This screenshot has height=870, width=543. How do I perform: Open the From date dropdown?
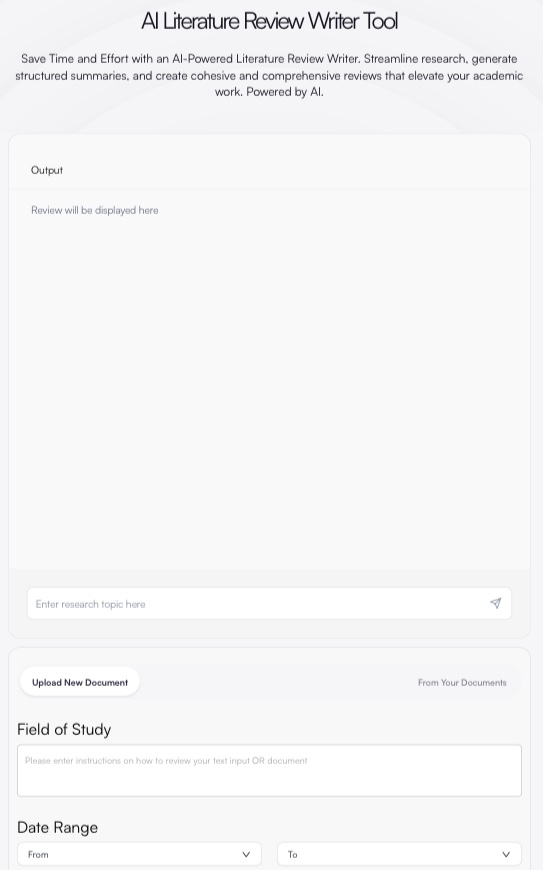tap(139, 854)
